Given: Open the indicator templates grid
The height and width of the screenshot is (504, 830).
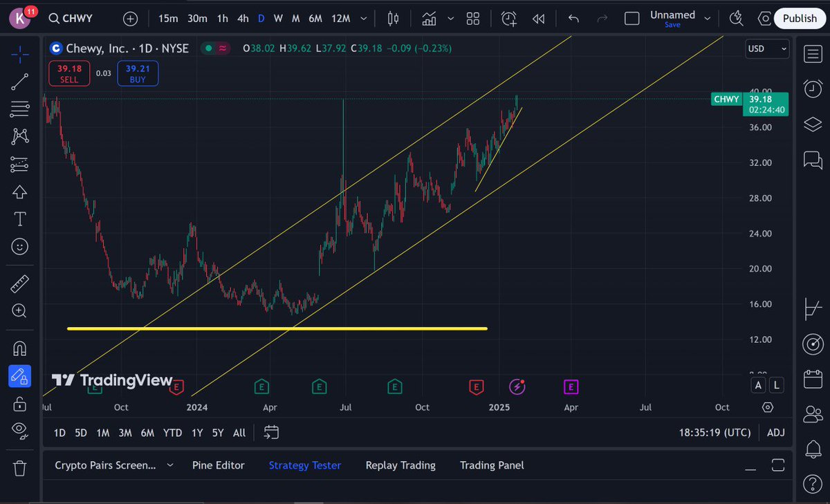Looking at the screenshot, I should coord(473,19).
